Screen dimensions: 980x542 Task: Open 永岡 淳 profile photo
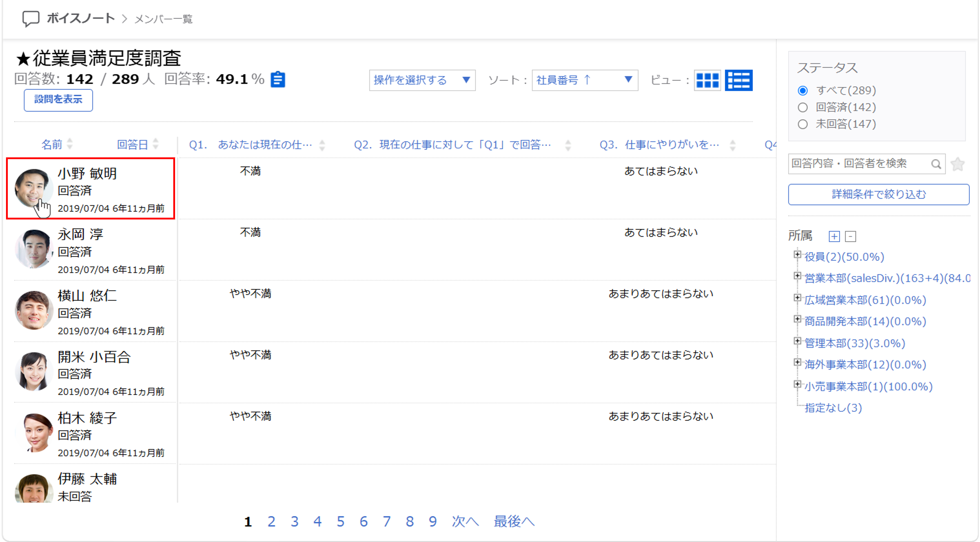(33, 249)
